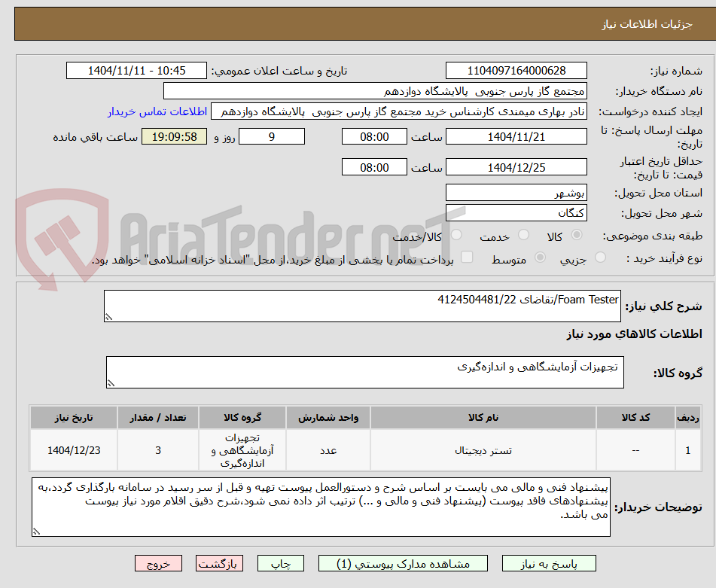This screenshot has width=716, height=588.
Task: Open اطلاعات تماس خریدار link
Action: pyautogui.click(x=157, y=112)
